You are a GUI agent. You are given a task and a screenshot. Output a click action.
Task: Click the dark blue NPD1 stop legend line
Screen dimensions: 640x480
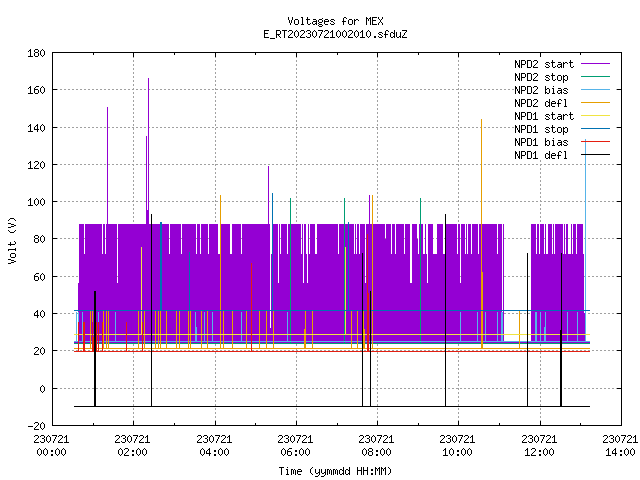point(595,129)
